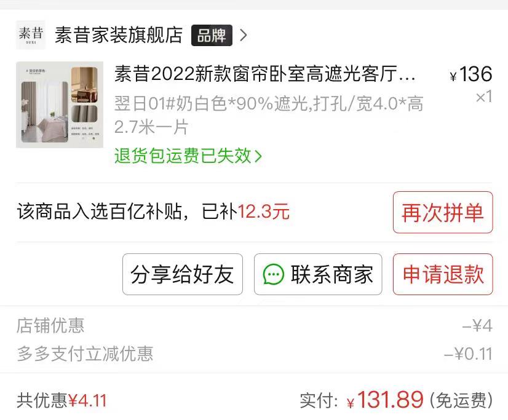508x420 pixels.
Task: Open the curtain product thumbnail
Action: click(x=60, y=105)
